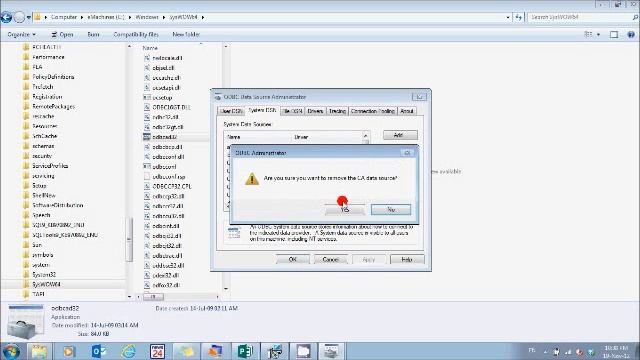Open the File DSN tab

pyautogui.click(x=292, y=111)
